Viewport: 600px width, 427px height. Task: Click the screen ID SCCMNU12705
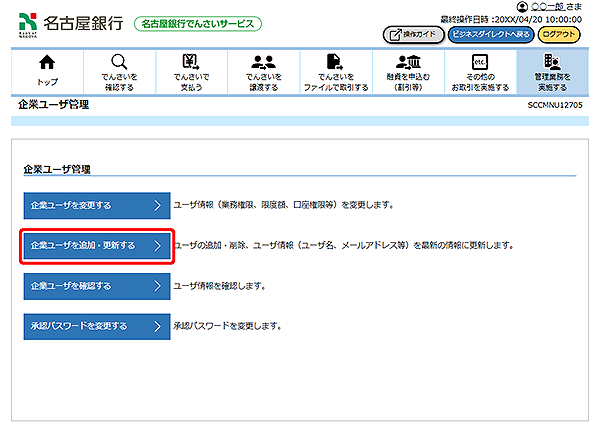[x=553, y=105]
